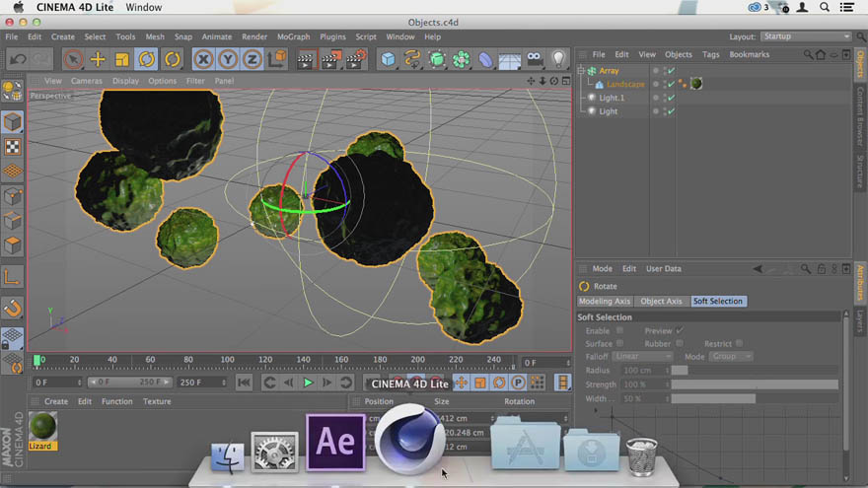Toggle Rubber checkbox

pyautogui.click(x=680, y=344)
